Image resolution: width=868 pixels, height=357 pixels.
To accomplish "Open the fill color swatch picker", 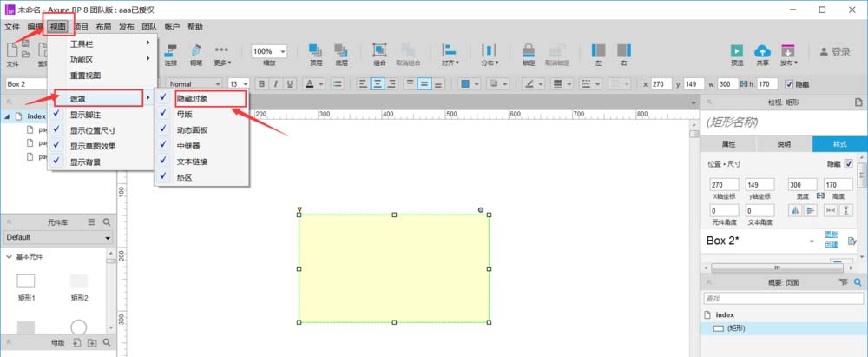I will pyautogui.click(x=470, y=84).
